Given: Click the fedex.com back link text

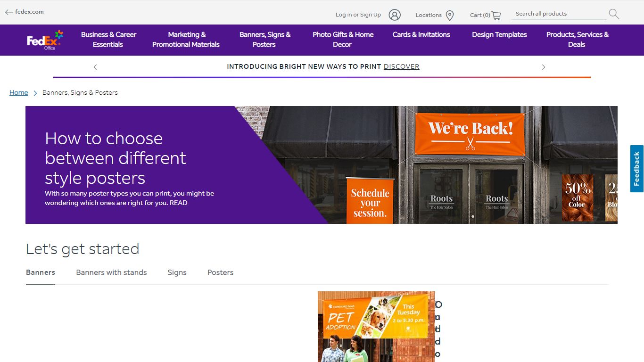Looking at the screenshot, I should (x=29, y=12).
